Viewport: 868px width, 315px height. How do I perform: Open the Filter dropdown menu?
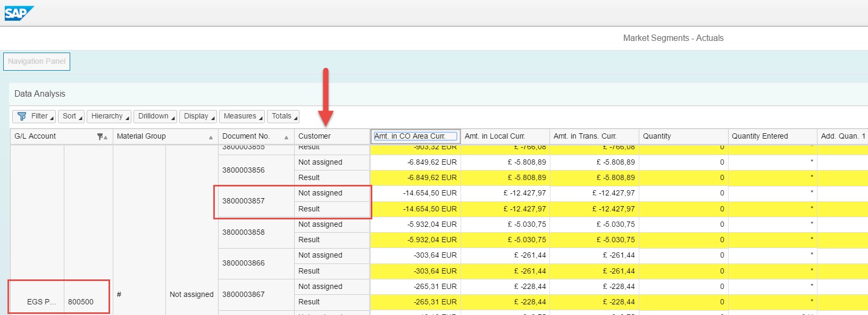click(x=34, y=116)
